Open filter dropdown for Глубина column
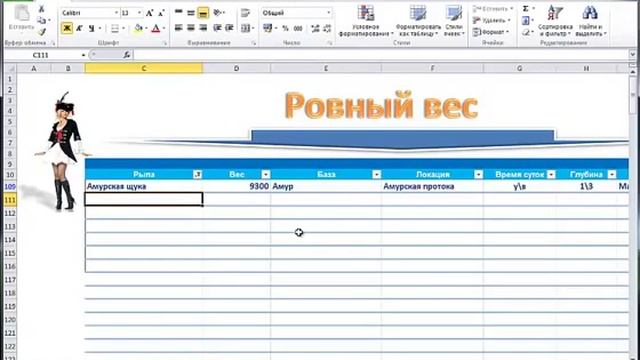This screenshot has height=360, width=640. [612, 175]
